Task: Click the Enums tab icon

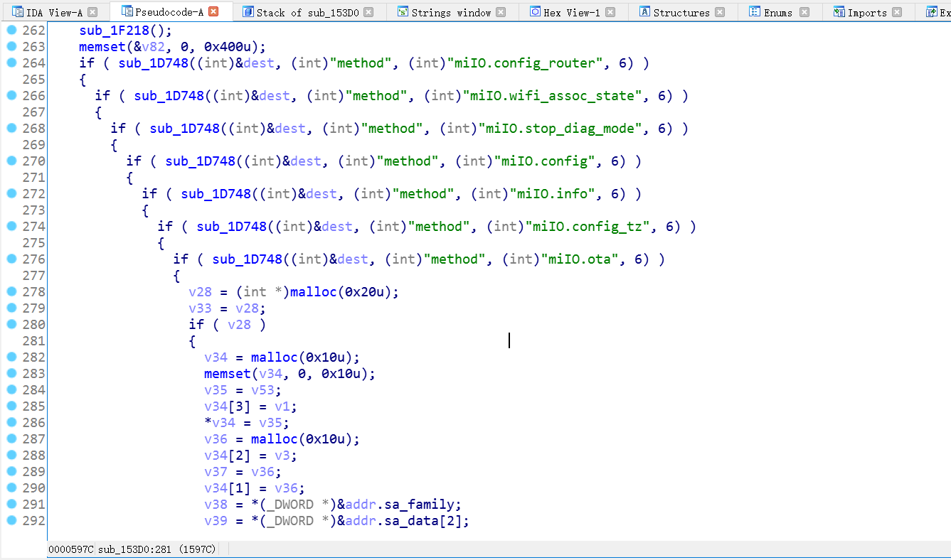Action: coord(755,12)
